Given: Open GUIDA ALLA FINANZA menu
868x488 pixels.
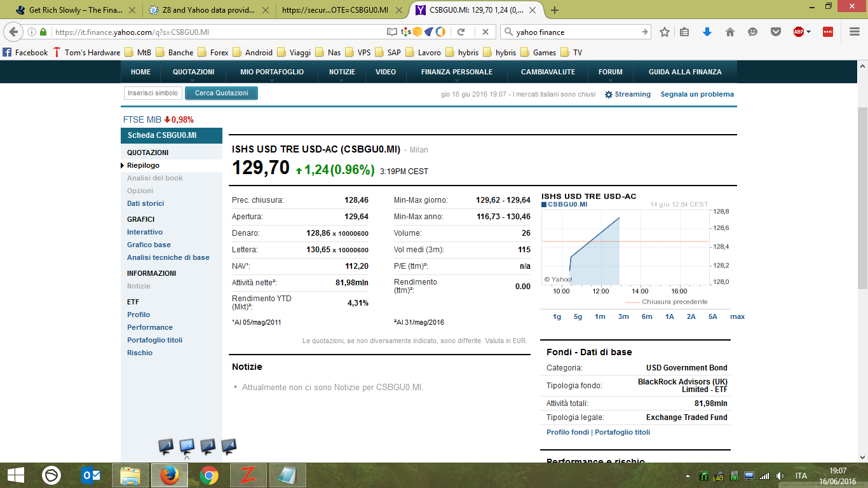Looking at the screenshot, I should pyautogui.click(x=685, y=72).
